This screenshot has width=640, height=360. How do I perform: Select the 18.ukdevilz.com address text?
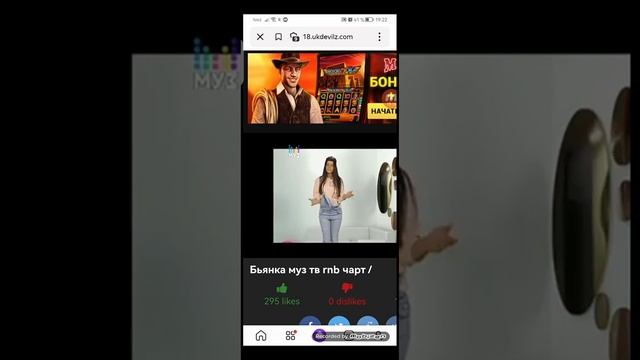328,37
